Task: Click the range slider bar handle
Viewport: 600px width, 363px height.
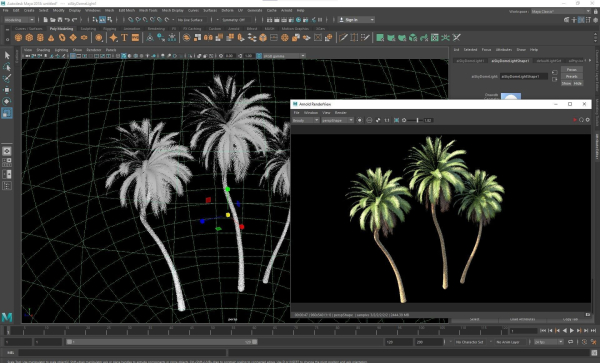Action: [161, 342]
